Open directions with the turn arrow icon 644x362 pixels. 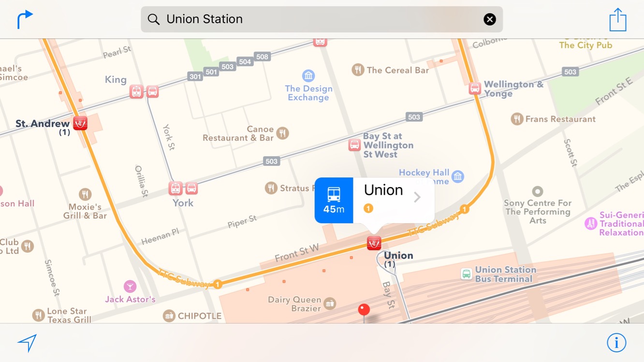tap(25, 19)
